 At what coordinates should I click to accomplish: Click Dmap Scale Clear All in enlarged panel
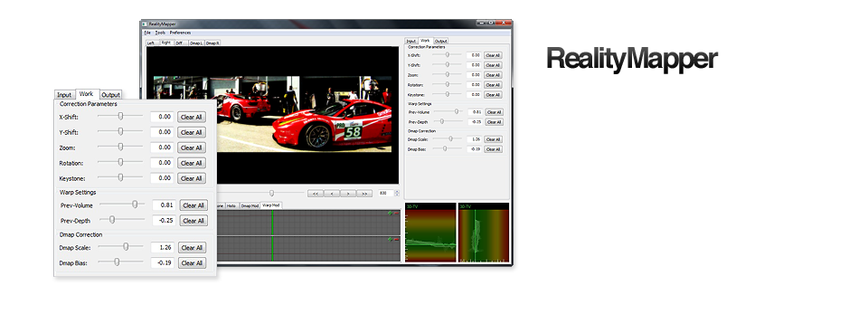192,248
